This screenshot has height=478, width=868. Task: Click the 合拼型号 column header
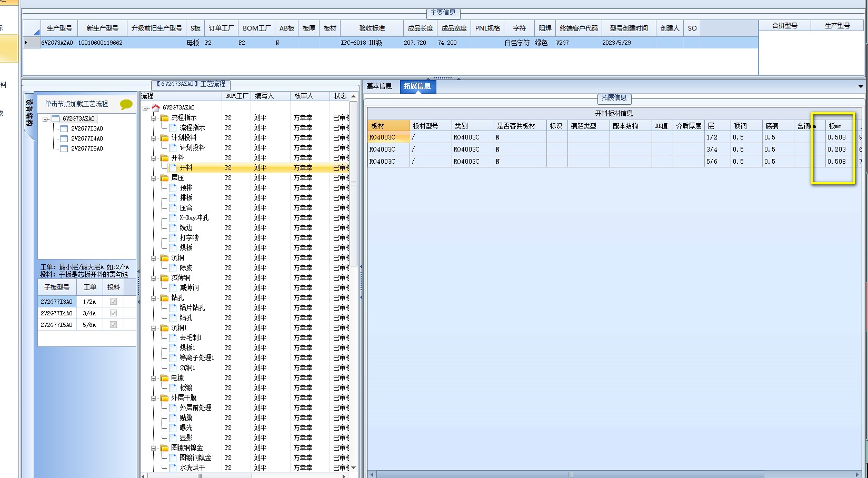point(785,26)
